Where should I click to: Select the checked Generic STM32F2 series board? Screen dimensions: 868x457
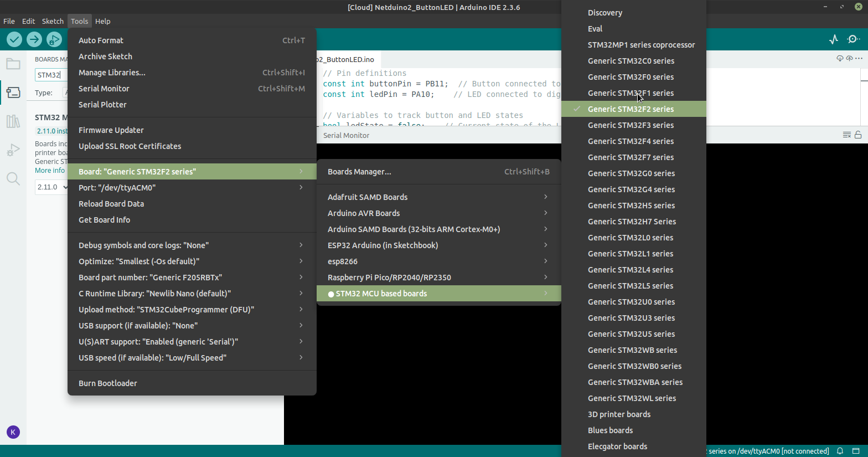tap(634, 109)
